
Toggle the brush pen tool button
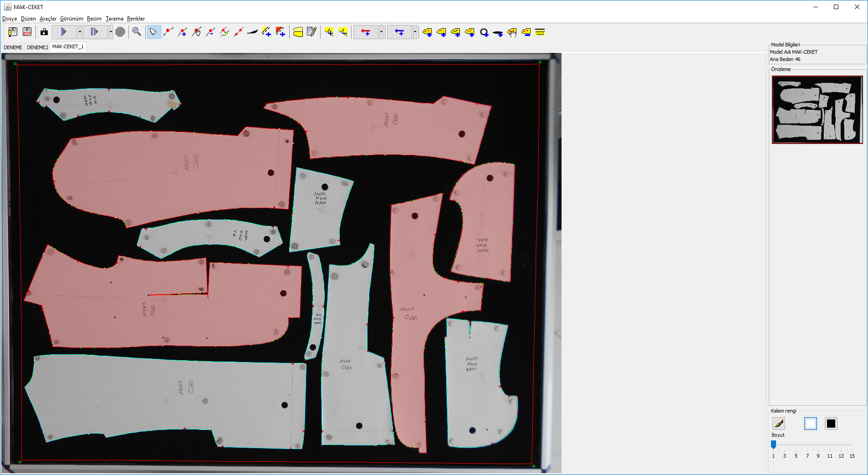(x=779, y=424)
